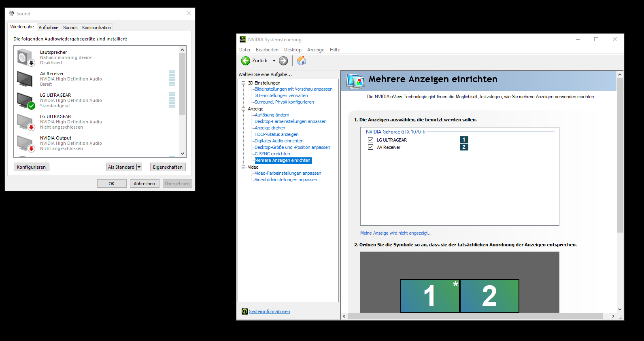Select display 1 thumbnail in arrangement area
The image size is (644, 341).
click(x=430, y=296)
